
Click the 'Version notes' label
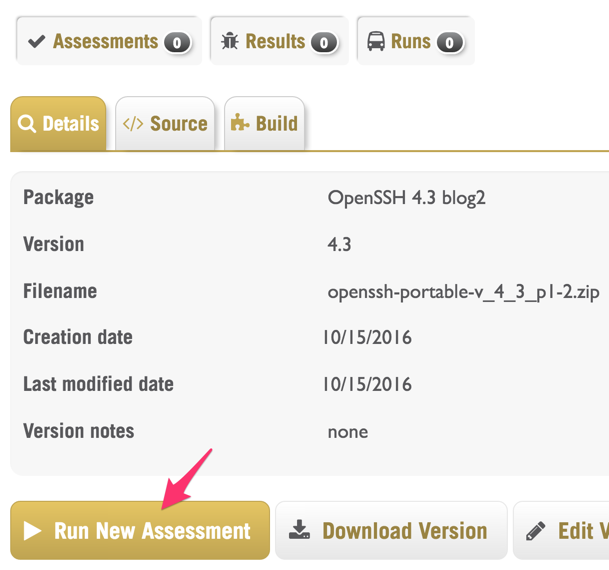click(78, 431)
